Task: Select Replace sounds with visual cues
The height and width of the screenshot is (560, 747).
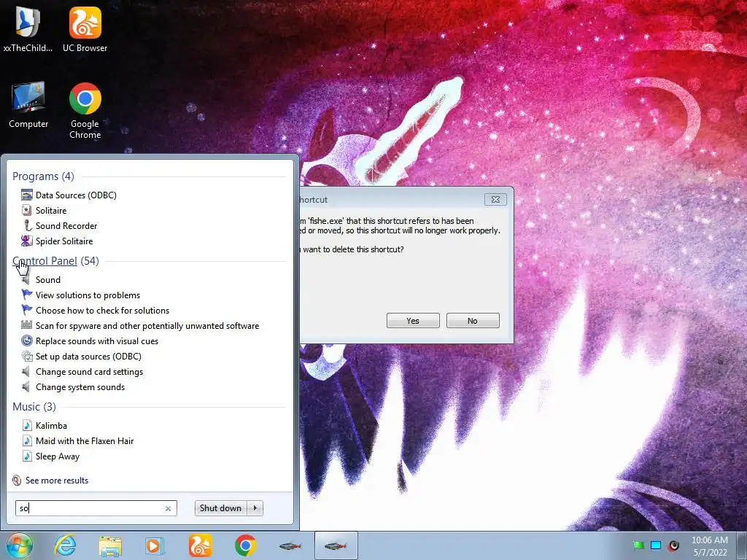Action: pos(97,341)
